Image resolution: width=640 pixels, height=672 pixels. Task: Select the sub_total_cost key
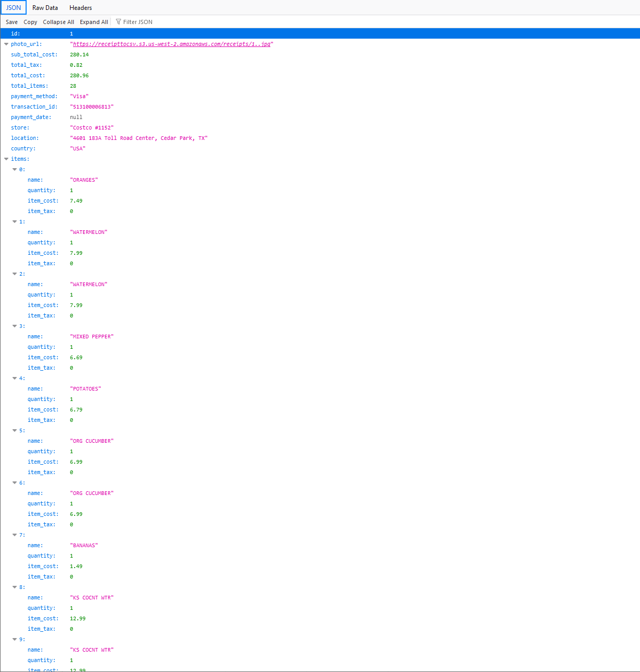(34, 55)
